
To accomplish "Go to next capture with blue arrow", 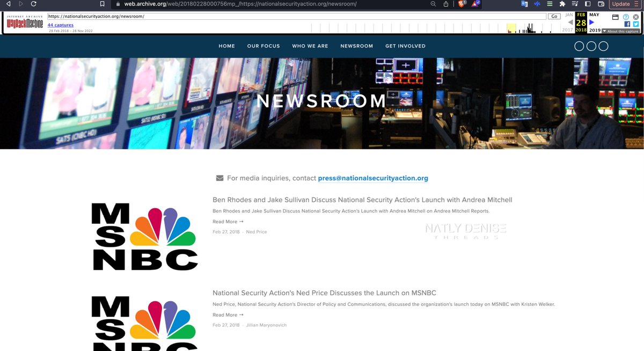I will pyautogui.click(x=592, y=23).
